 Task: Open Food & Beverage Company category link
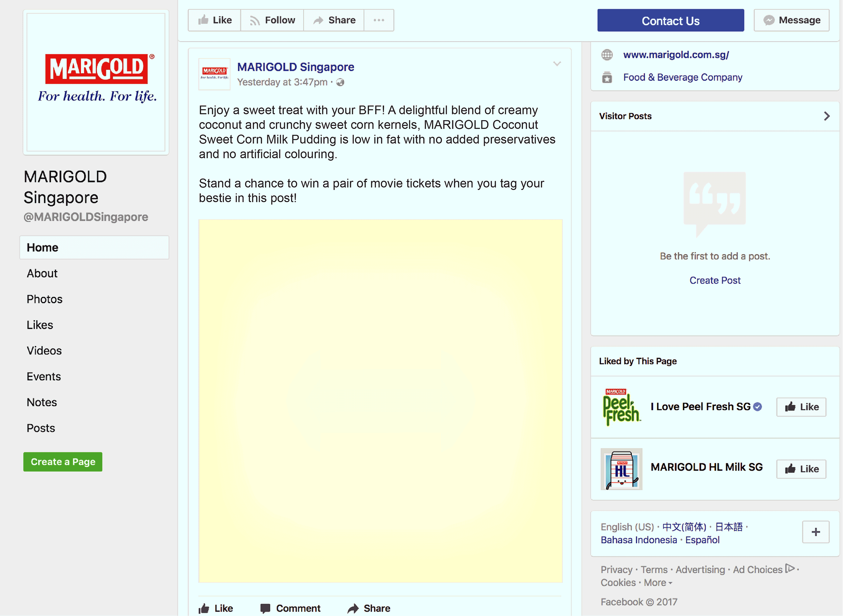click(x=683, y=77)
